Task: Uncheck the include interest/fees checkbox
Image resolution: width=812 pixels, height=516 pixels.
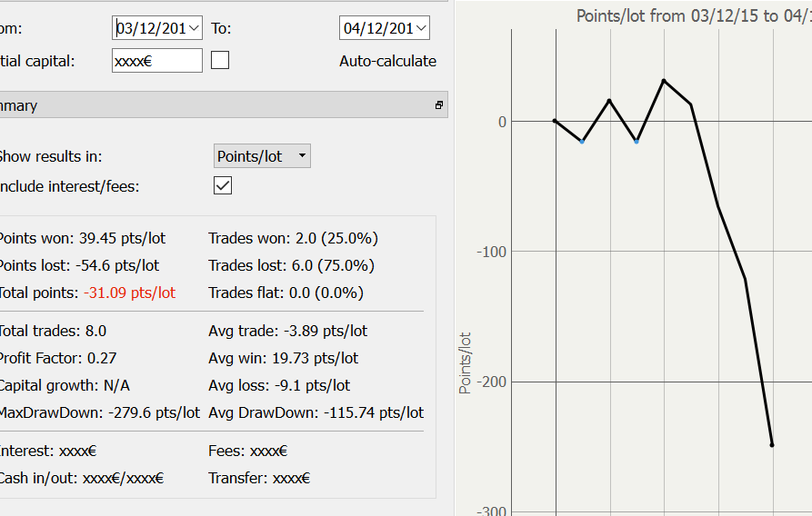Action: click(x=223, y=185)
